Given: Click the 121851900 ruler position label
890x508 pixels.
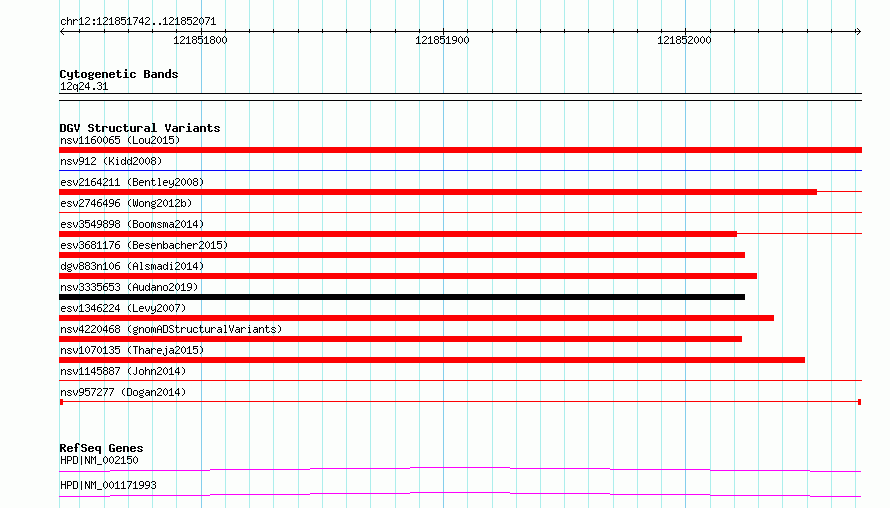Looking at the screenshot, I should (442, 40).
